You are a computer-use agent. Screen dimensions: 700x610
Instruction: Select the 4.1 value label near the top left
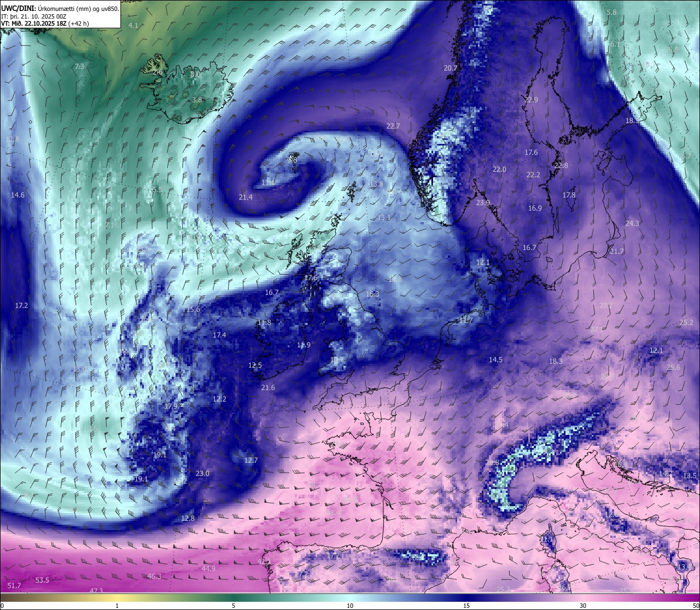coord(133,26)
